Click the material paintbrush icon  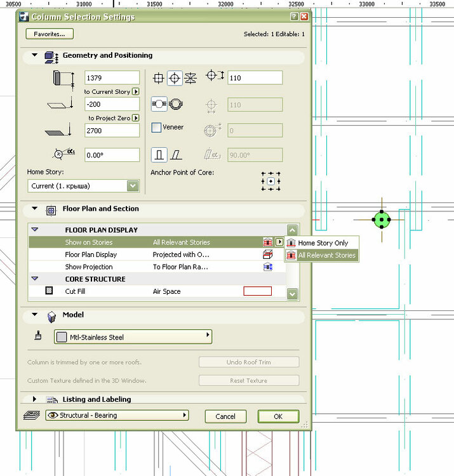tap(38, 336)
